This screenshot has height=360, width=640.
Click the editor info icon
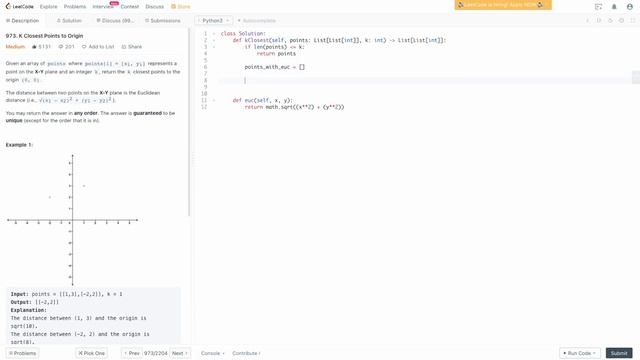coord(588,20)
